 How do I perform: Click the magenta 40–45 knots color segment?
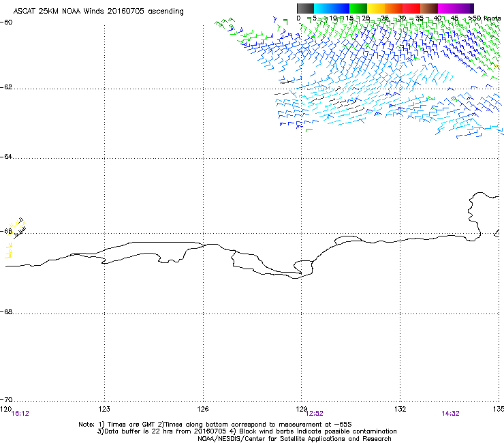[x=447, y=8]
